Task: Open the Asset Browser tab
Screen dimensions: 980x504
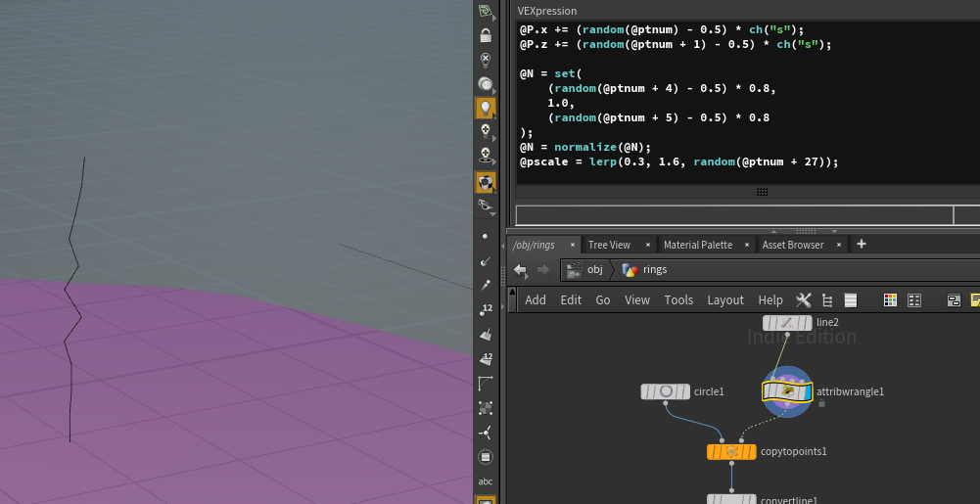Action: pyautogui.click(x=793, y=245)
